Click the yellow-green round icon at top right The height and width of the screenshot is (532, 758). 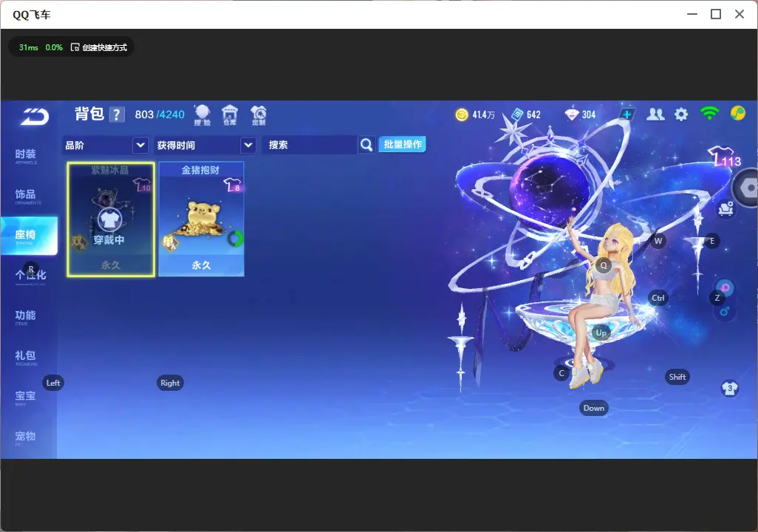[x=738, y=113]
